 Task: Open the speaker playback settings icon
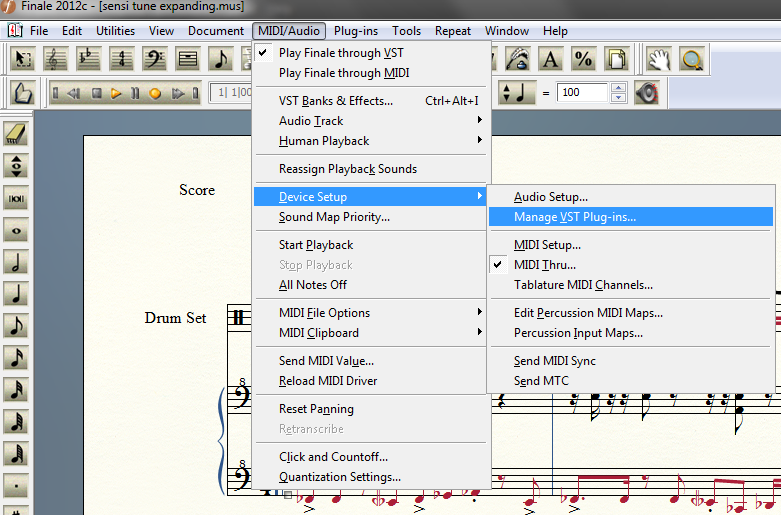(x=647, y=93)
